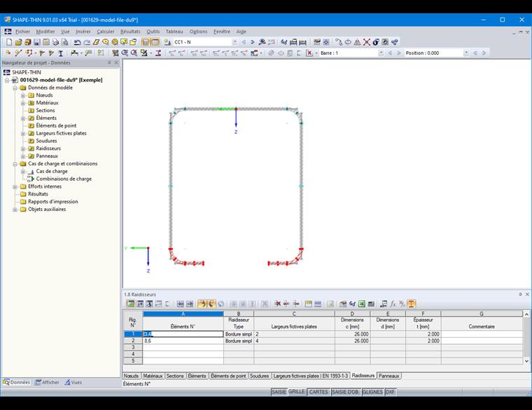Click row number 3 header in table
Image resolution: width=532 pixels, height=410 pixels.
pyautogui.click(x=133, y=348)
